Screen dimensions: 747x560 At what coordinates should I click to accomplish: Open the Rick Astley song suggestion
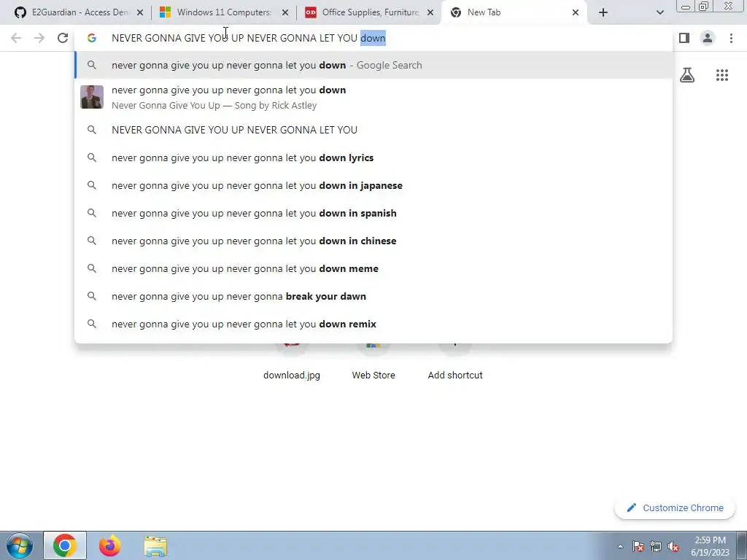coord(373,97)
